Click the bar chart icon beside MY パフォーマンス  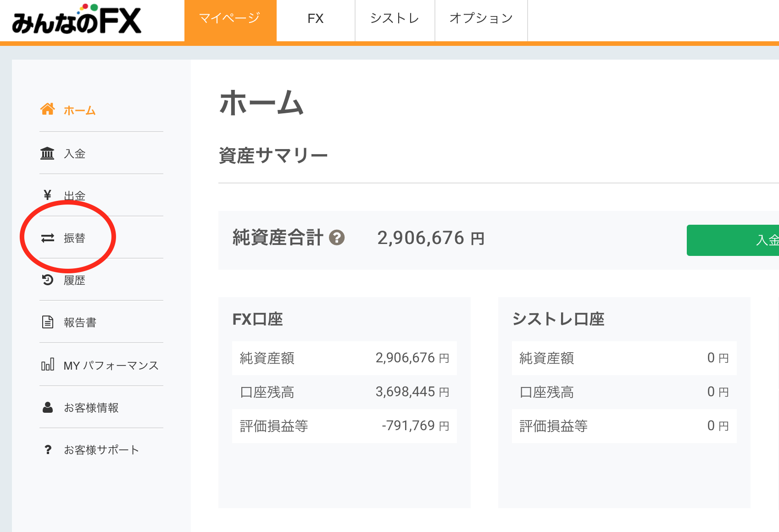pos(48,365)
